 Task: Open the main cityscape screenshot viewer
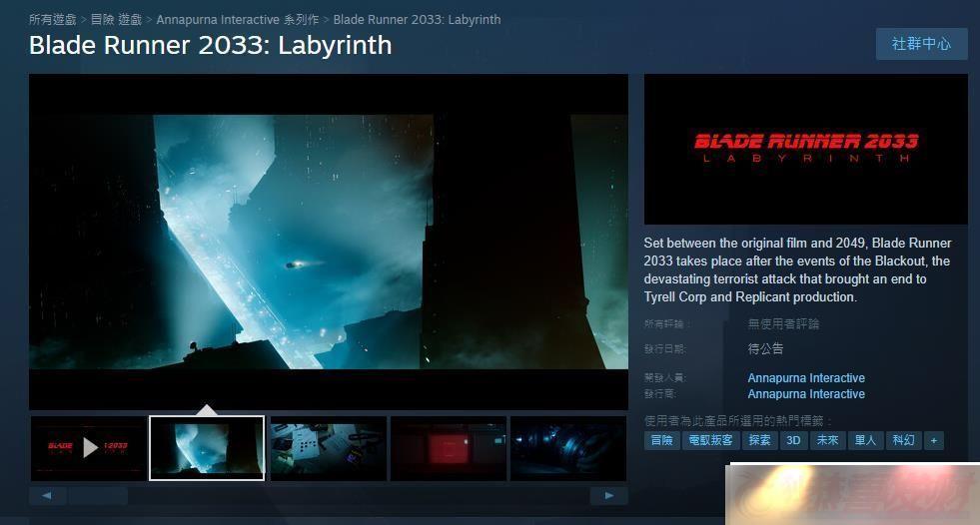pyautogui.click(x=328, y=242)
